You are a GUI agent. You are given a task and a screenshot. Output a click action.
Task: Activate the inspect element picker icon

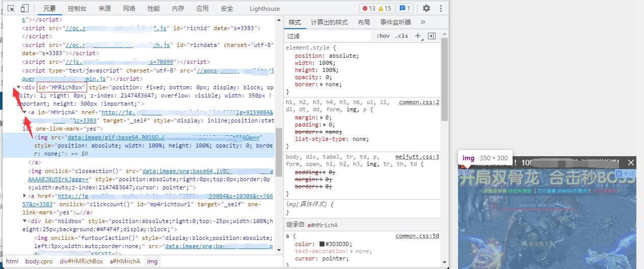pos(11,8)
